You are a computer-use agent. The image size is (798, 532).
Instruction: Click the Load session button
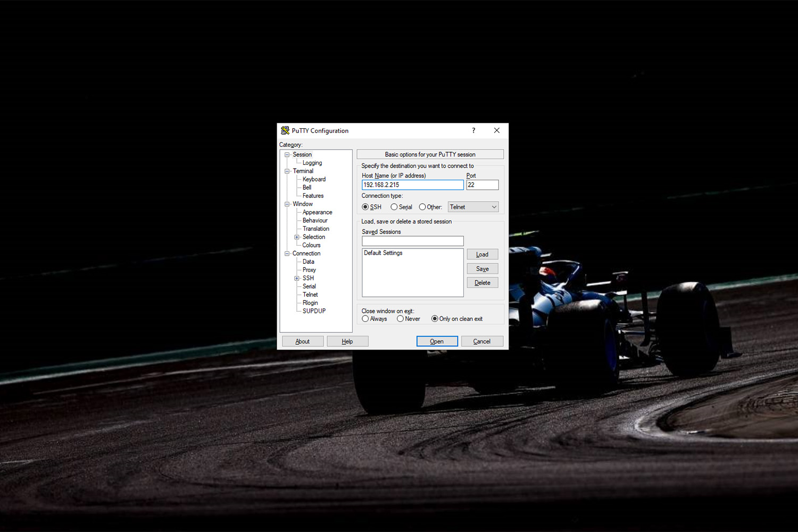click(x=483, y=254)
